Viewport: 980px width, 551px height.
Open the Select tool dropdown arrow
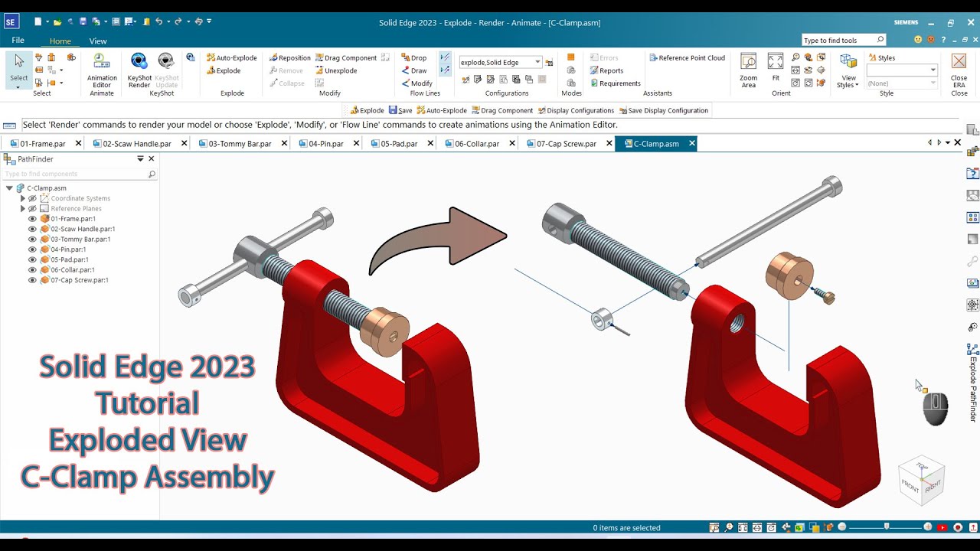coord(18,86)
